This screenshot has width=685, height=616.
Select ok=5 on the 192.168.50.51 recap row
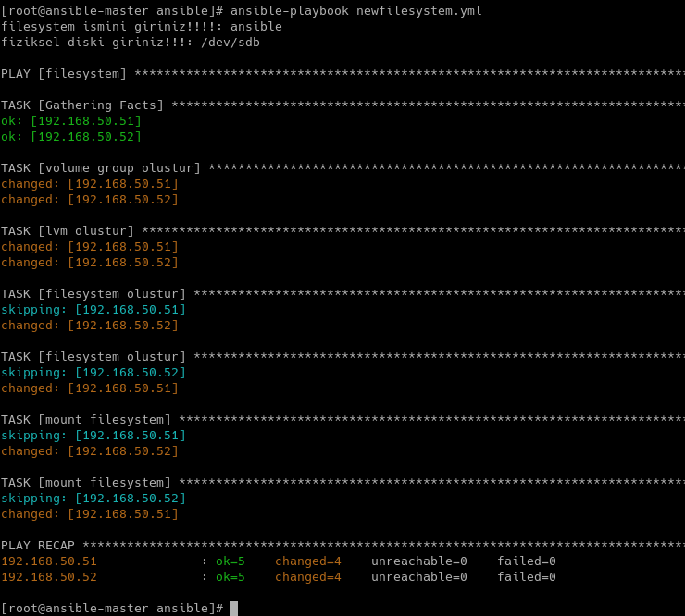point(230,561)
